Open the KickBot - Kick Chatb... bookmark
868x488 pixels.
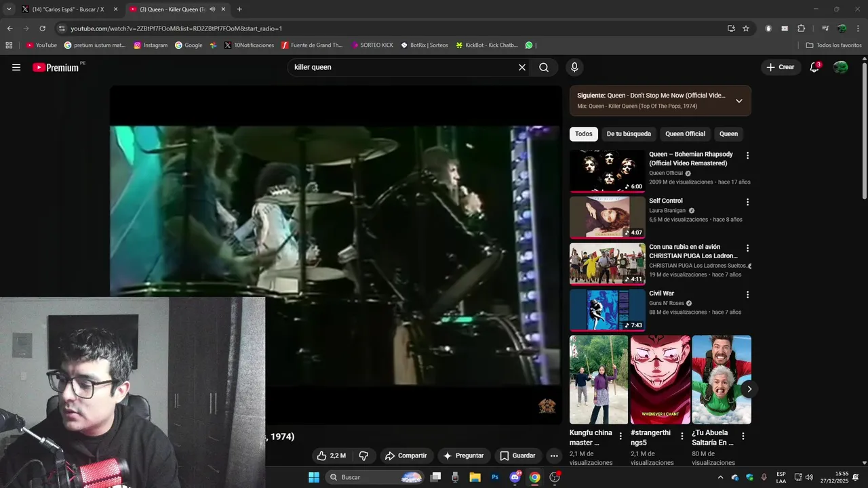click(487, 45)
